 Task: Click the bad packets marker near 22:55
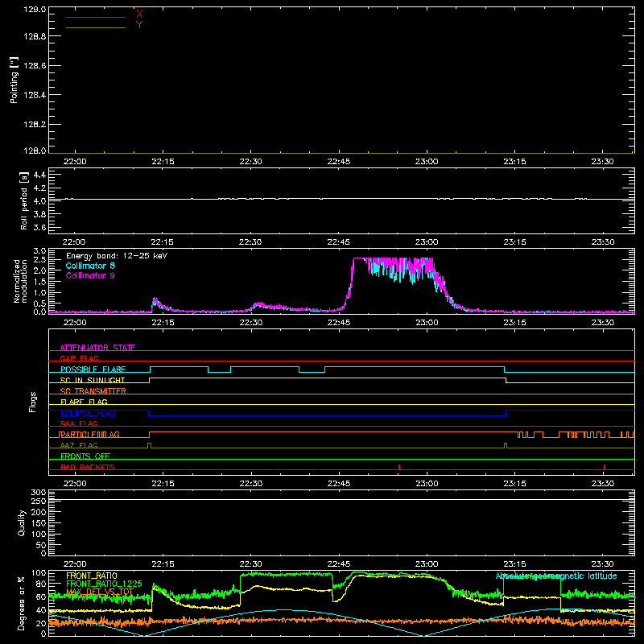point(399,467)
